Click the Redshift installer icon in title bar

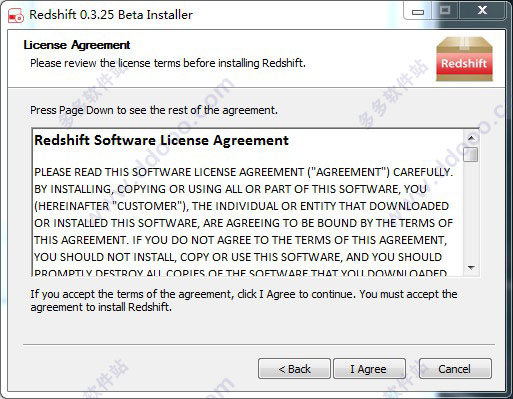point(16,15)
